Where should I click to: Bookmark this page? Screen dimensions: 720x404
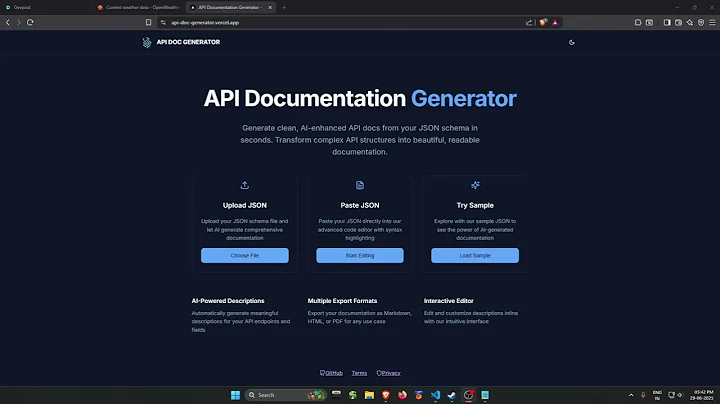(x=148, y=22)
